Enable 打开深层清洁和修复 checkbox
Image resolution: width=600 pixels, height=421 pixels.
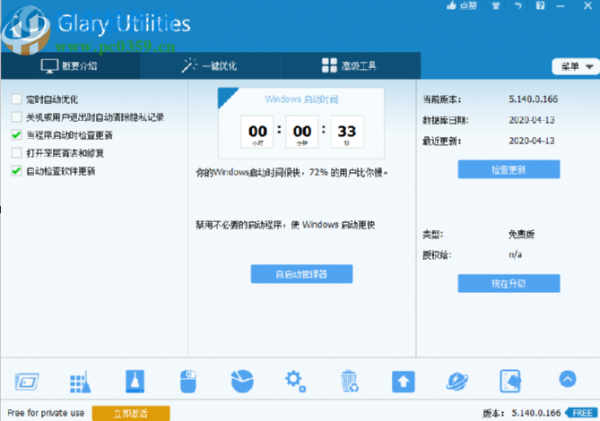[16, 153]
